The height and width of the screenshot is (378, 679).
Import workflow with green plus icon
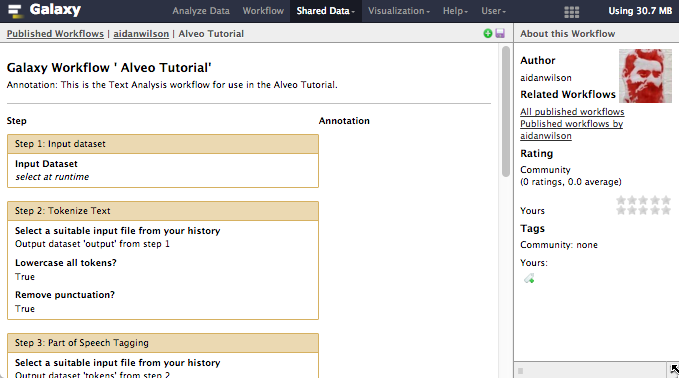pos(488,33)
